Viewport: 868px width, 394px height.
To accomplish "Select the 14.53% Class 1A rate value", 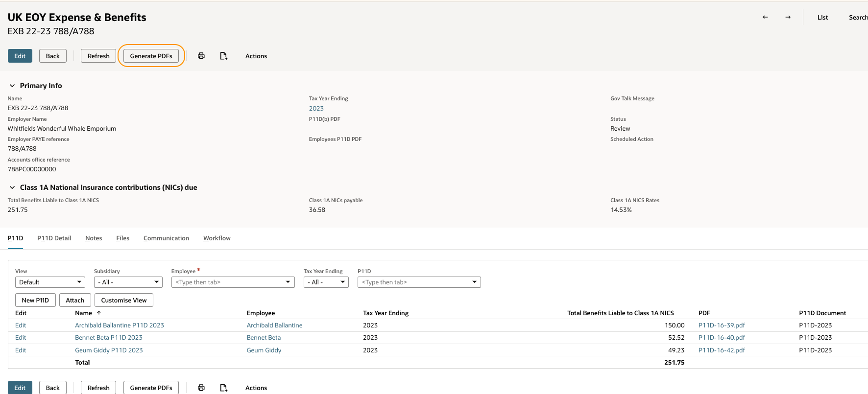I will point(621,210).
